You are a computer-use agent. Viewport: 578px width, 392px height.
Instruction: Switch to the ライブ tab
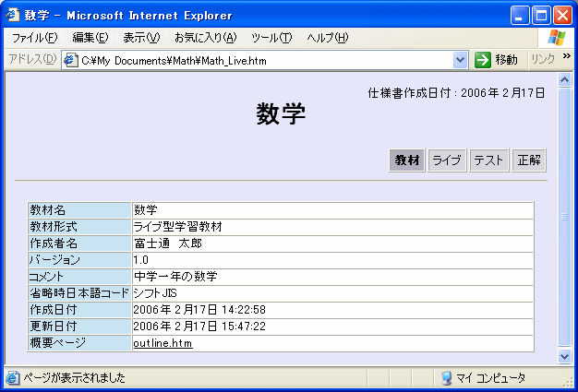tap(447, 160)
